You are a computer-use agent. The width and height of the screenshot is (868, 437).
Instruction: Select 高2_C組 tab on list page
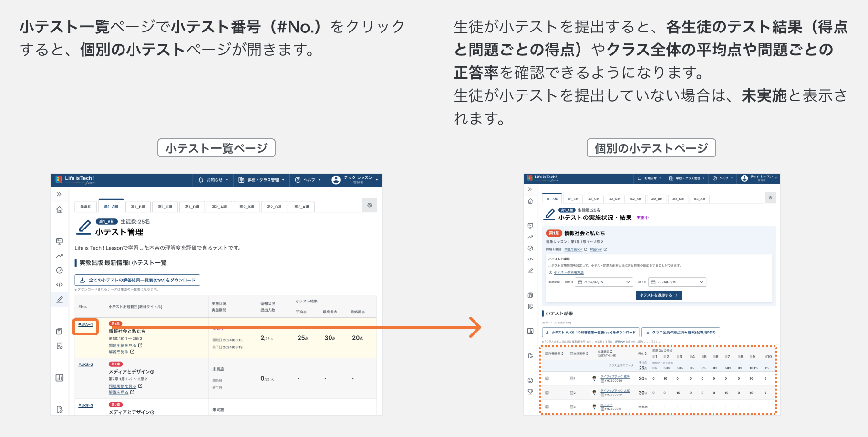274,207
